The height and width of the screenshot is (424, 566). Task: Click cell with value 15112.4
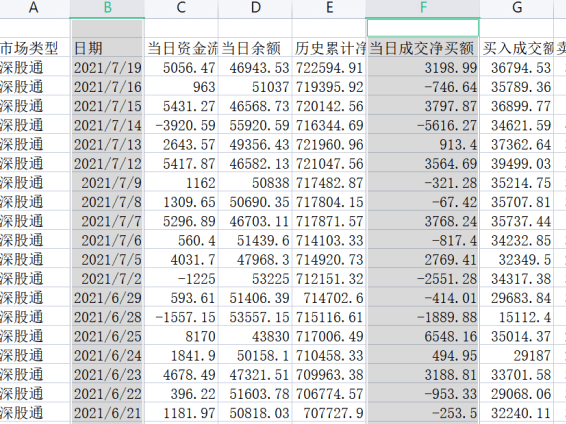517,317
